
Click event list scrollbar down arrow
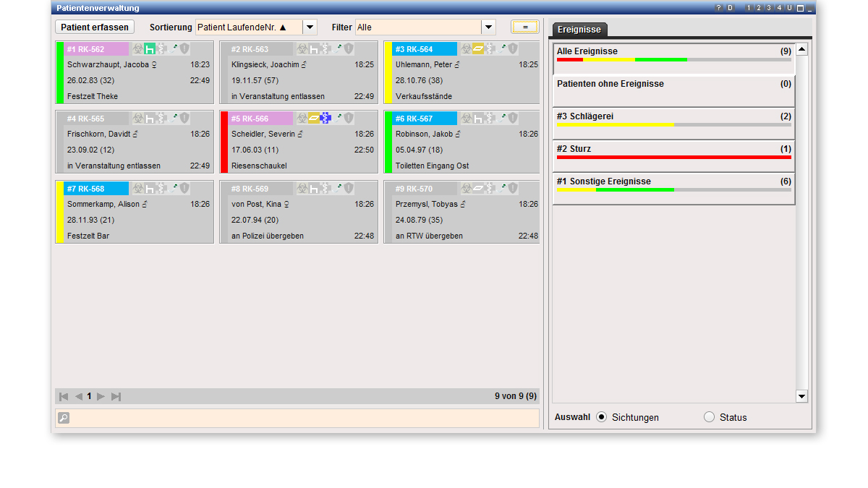tap(801, 396)
